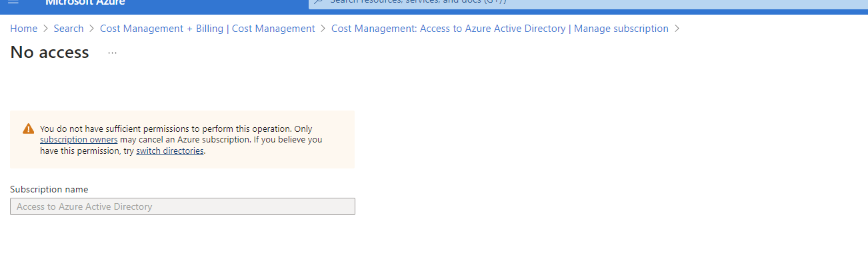Follow the switch directories link
Viewport: 868px width, 271px height.
pos(170,151)
